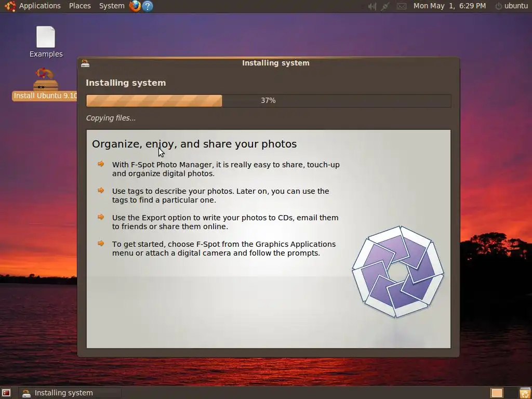Click the installer window title bar icon
Viewport: 532px width, 399px height.
(85, 63)
